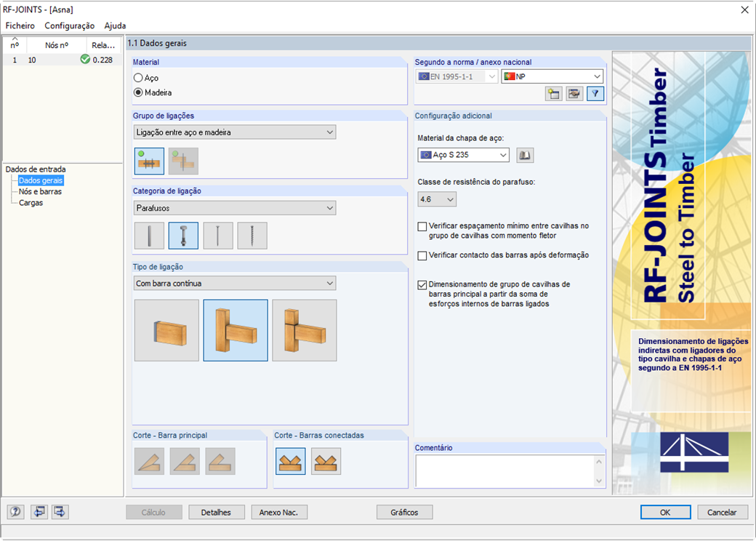756x541 pixels.
Task: Click the Cancelar button
Action: click(x=722, y=512)
